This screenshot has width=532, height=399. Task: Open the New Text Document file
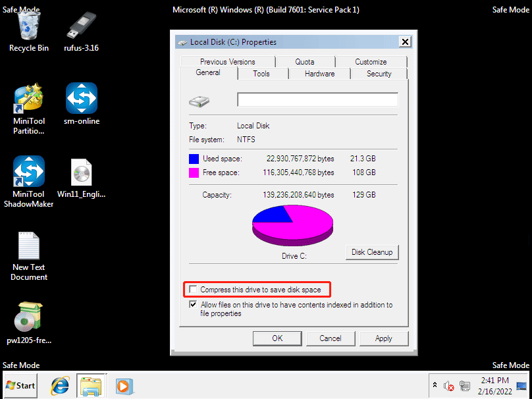click(28, 246)
